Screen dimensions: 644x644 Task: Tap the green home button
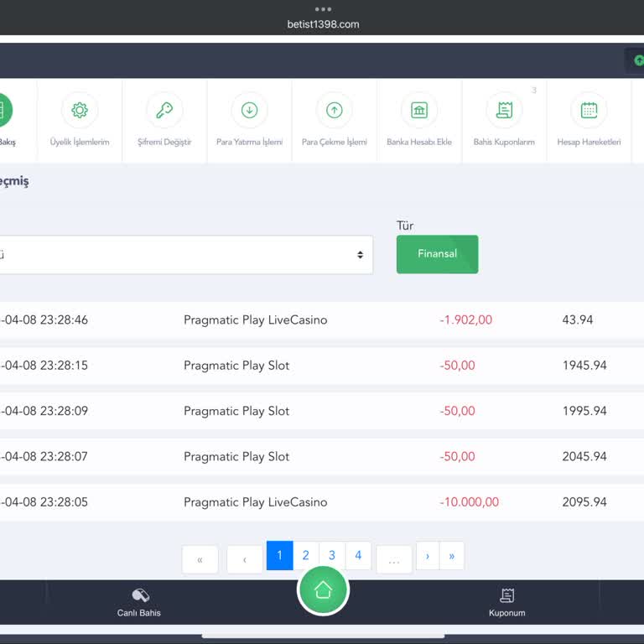click(x=323, y=589)
